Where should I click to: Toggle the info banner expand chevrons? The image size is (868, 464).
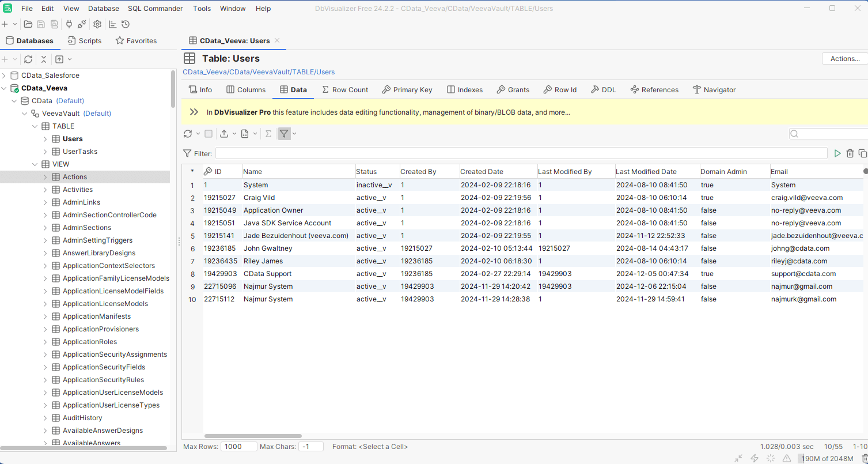(x=194, y=112)
